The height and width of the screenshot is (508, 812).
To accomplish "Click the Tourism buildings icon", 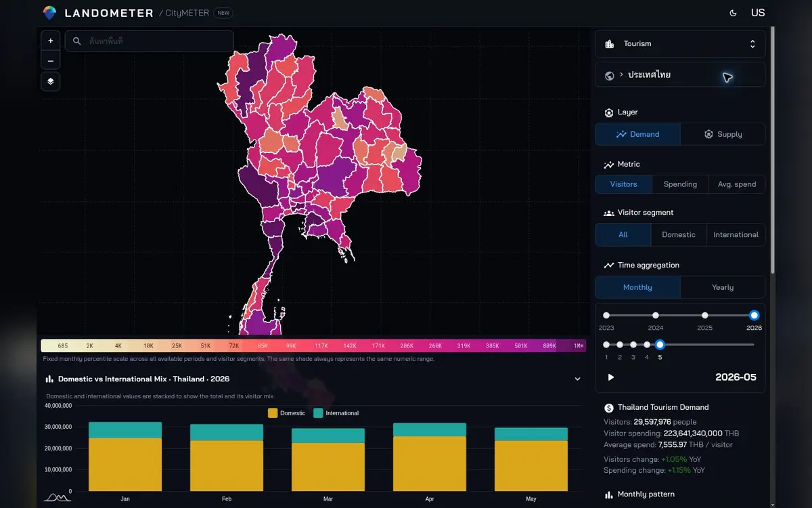I will 610,44.
